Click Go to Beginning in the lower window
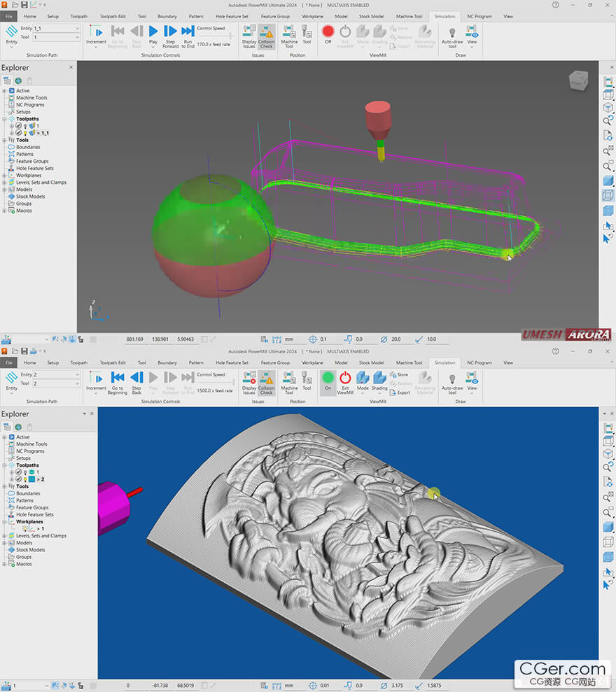The image size is (616, 692). pyautogui.click(x=117, y=383)
